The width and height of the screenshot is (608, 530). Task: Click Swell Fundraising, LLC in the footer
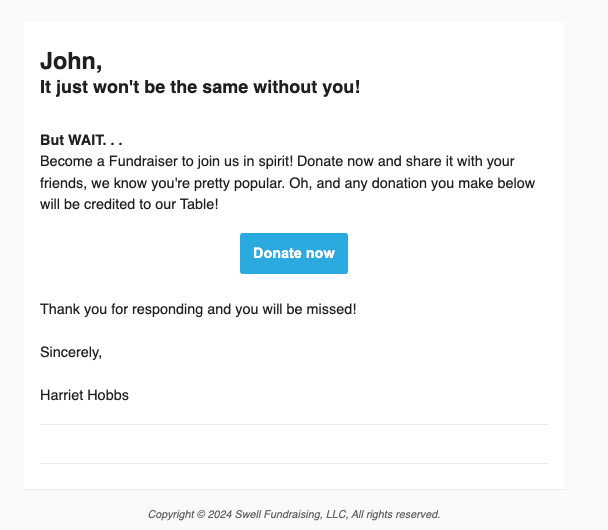(x=291, y=514)
